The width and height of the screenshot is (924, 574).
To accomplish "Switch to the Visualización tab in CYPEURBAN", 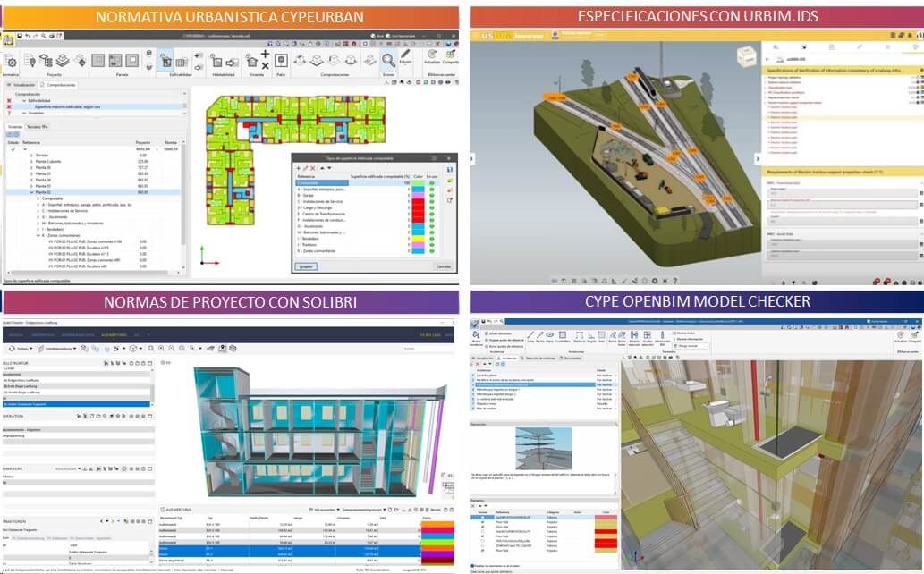I will [21, 85].
